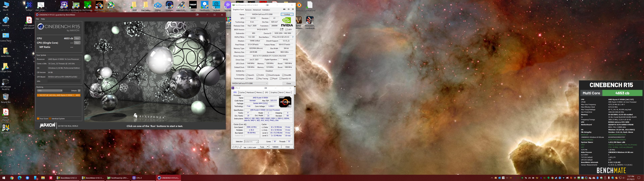Open the GPU selector dropdown in GPU-Z

(x=250, y=83)
